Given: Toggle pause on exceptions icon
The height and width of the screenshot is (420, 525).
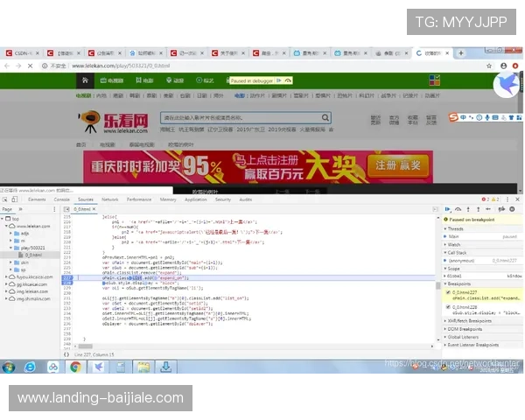Looking at the screenshot, I should coord(512,209).
